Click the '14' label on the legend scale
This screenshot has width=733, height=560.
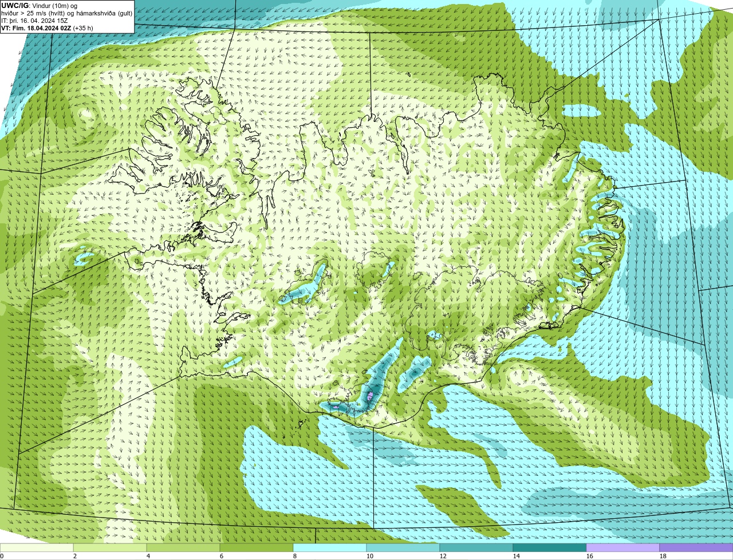(517, 556)
